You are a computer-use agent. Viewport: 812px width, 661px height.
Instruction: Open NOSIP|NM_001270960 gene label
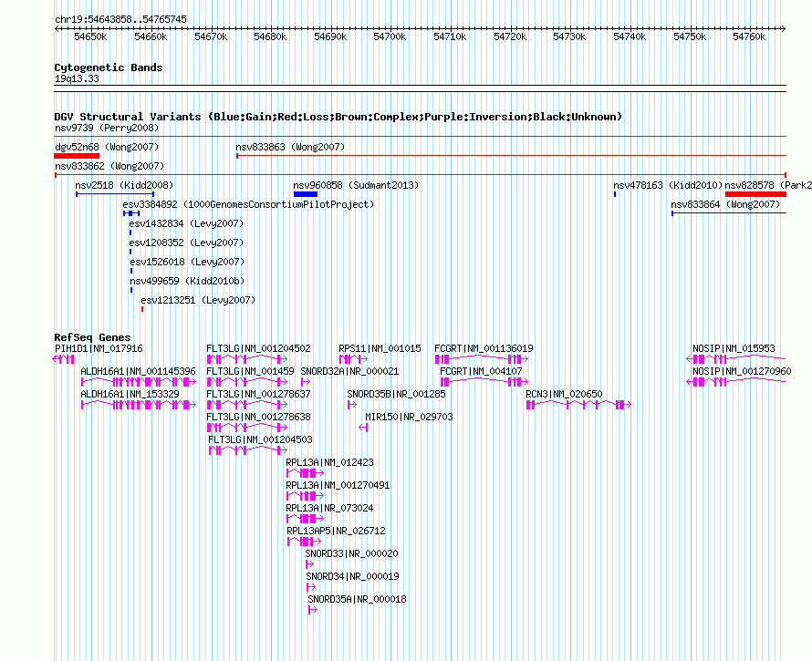pyautogui.click(x=742, y=372)
